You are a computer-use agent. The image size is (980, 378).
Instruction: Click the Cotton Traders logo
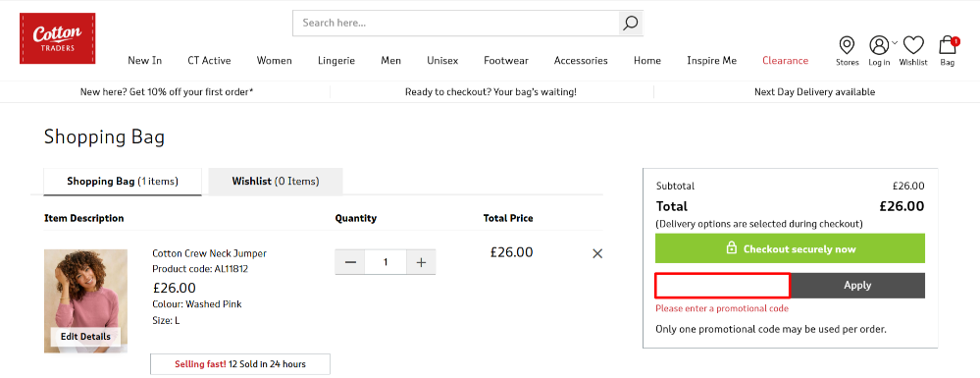(x=58, y=38)
